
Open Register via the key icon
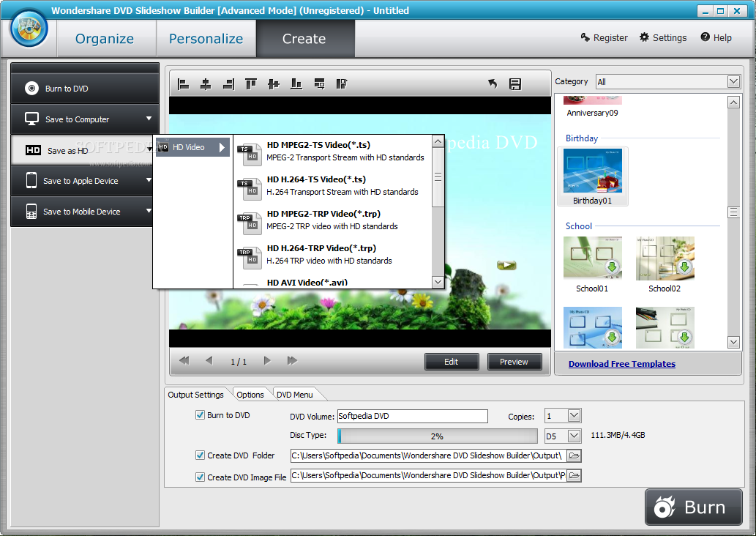coord(585,37)
